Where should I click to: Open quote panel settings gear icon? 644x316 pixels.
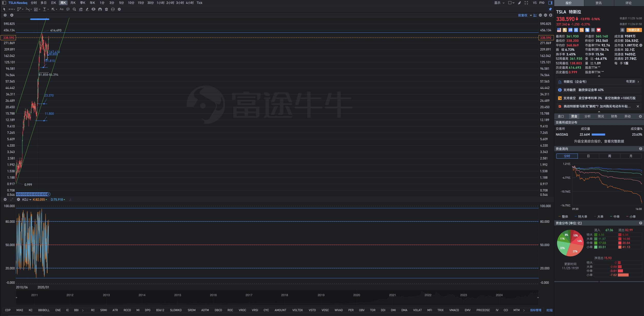click(x=640, y=116)
